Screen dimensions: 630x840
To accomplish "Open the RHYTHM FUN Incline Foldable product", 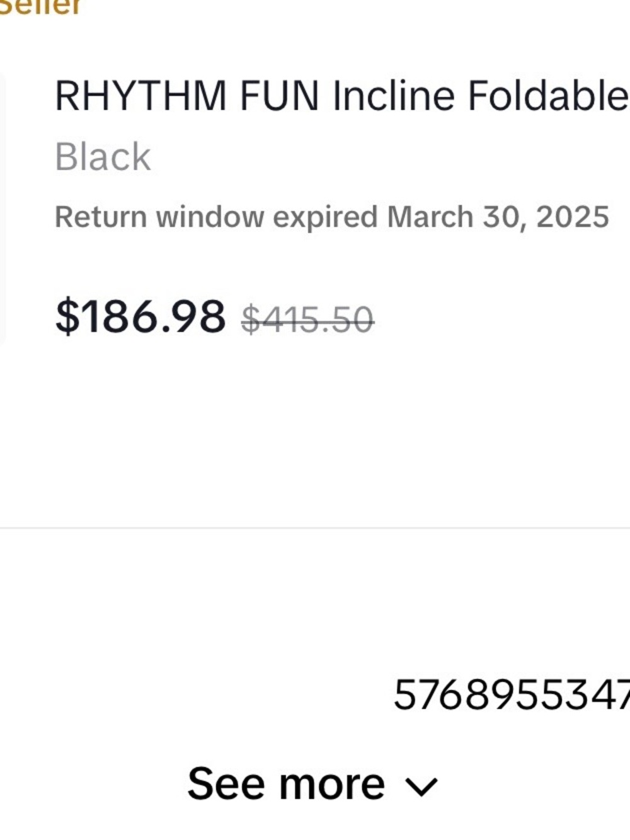I will [341, 96].
